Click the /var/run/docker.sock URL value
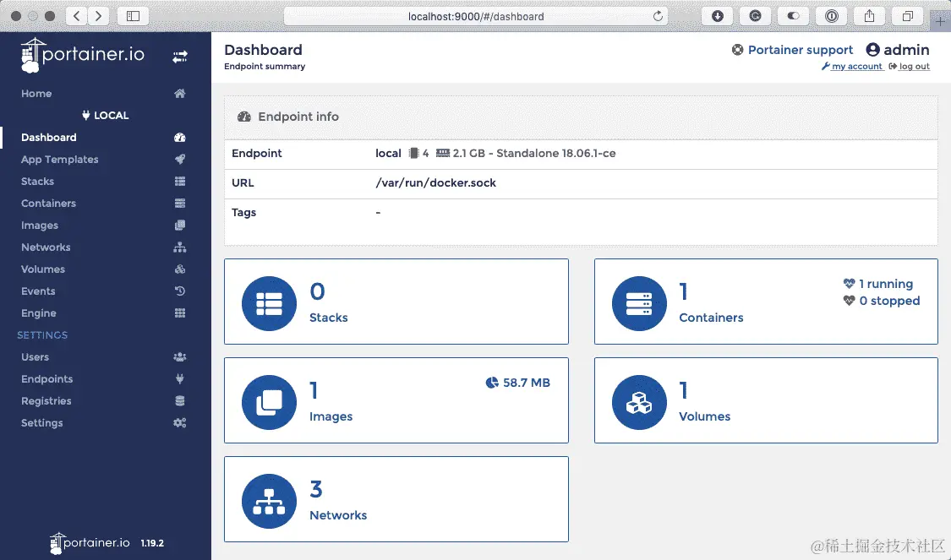The image size is (951, 560). (x=435, y=183)
